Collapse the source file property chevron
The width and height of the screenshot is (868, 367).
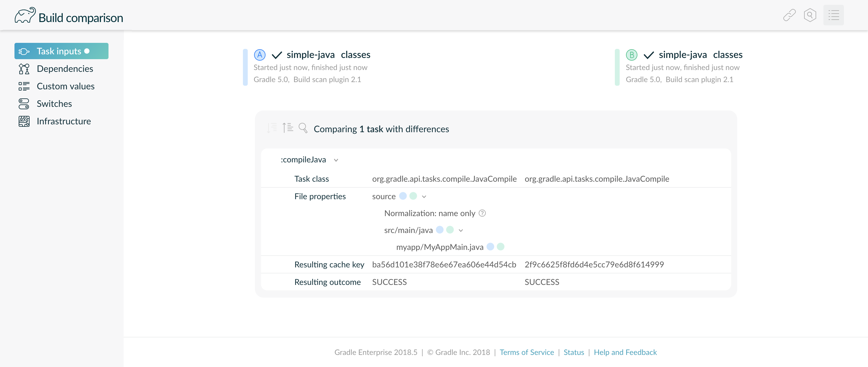point(424,197)
